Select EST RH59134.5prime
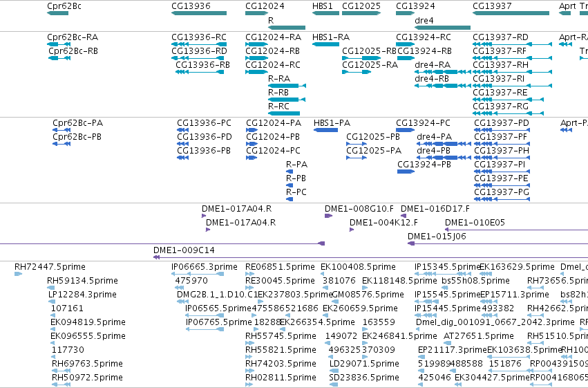Viewport: 588px width, 388px height. click(82, 281)
